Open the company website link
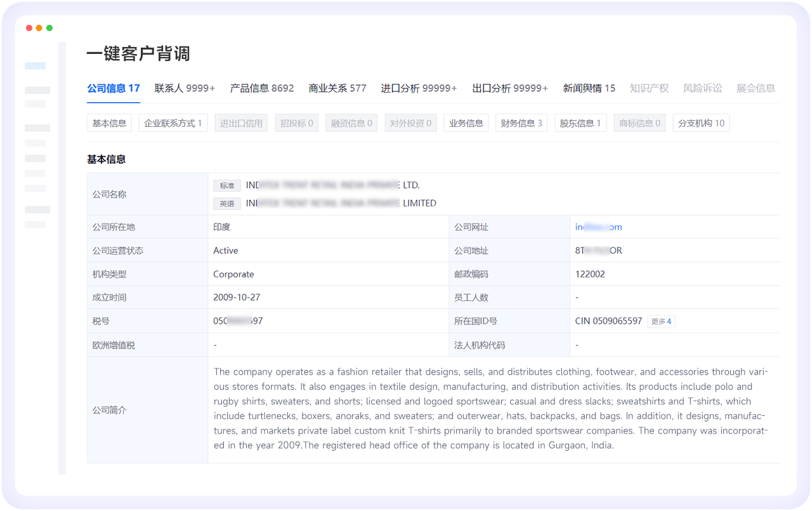The width and height of the screenshot is (812, 511). click(598, 227)
